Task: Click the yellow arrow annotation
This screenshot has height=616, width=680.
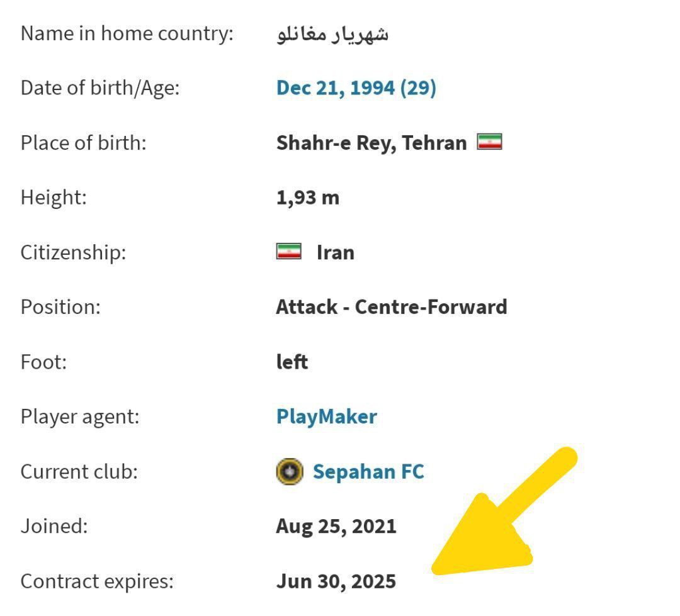Action: (x=503, y=512)
